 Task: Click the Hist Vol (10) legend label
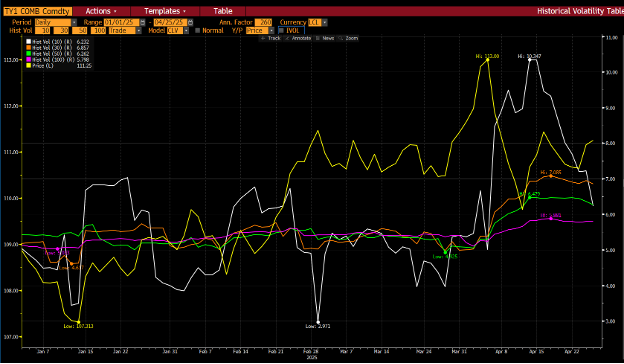[x=53, y=41]
